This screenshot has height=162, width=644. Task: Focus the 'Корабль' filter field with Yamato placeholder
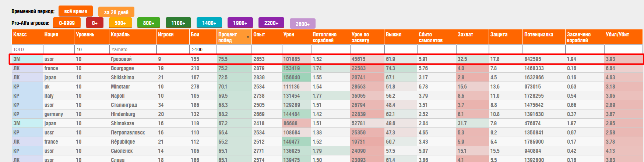(133, 49)
